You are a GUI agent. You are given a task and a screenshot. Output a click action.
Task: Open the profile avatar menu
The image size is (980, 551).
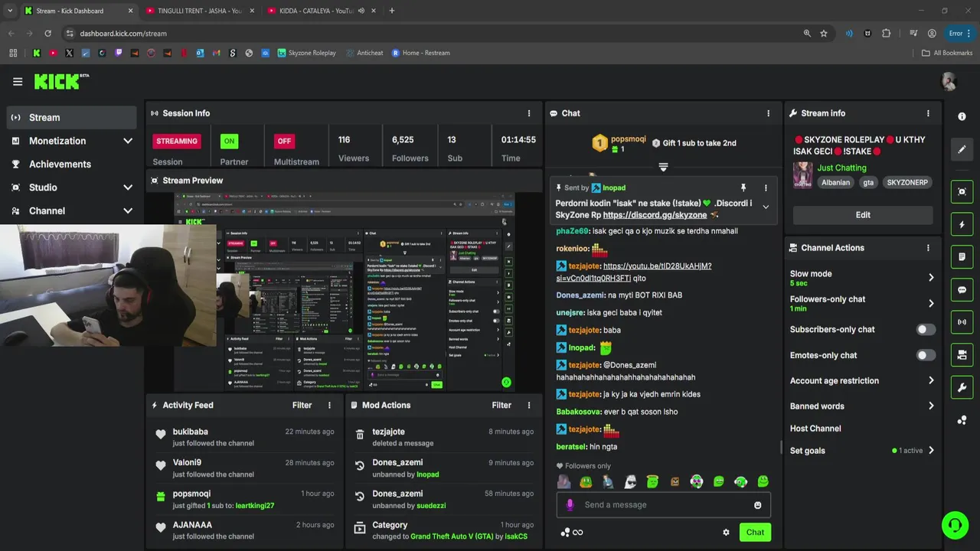click(x=949, y=81)
